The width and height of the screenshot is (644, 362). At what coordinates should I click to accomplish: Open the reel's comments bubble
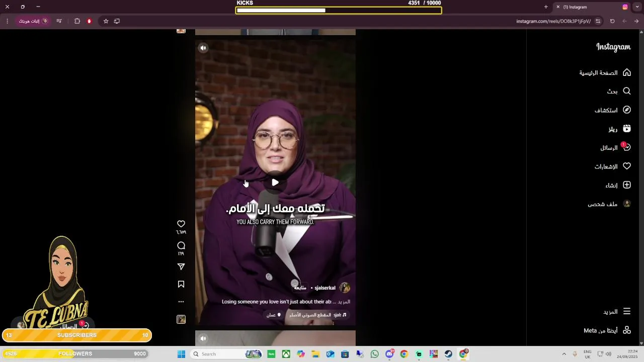pos(181,245)
